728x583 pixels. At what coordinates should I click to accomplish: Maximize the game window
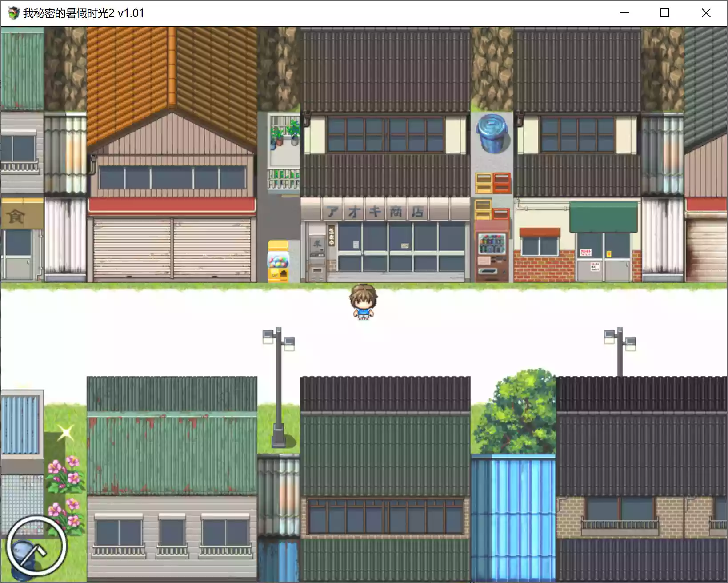(665, 13)
